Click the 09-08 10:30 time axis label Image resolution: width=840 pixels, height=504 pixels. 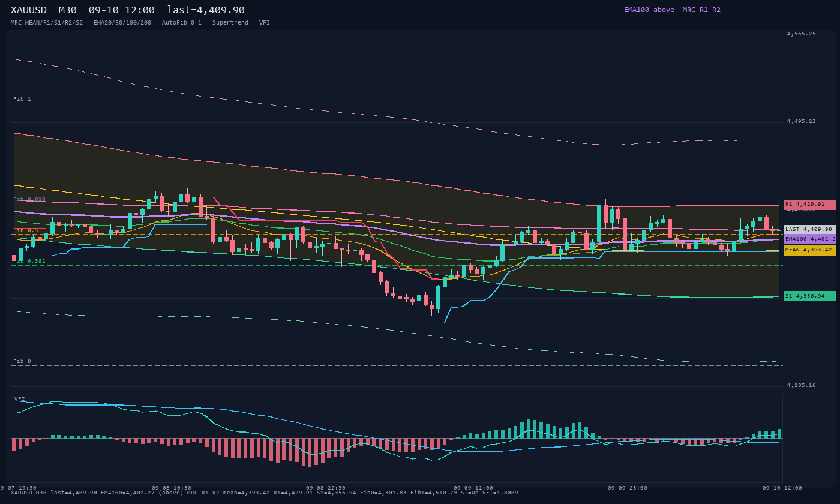click(x=172, y=488)
